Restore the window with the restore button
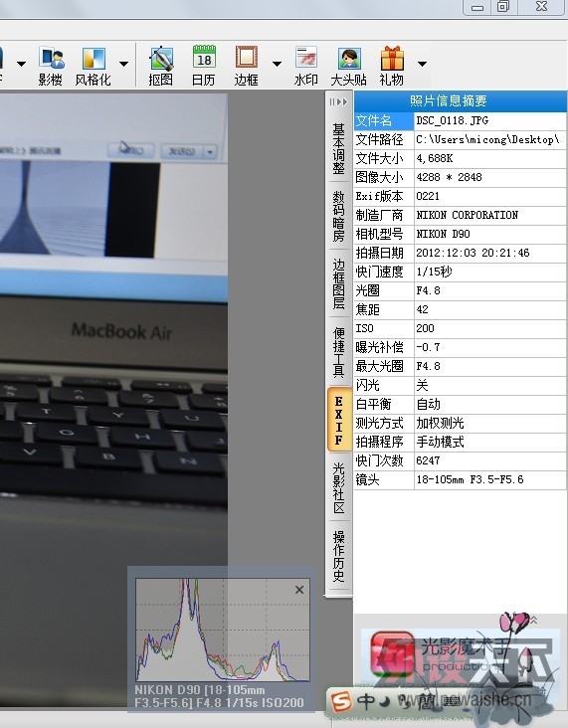Screen dimensions: 568x728 (503, 7)
